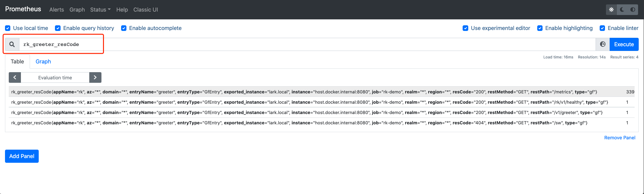Disable the Enable highlighting checkbox
The image size is (644, 194).
(540, 28)
